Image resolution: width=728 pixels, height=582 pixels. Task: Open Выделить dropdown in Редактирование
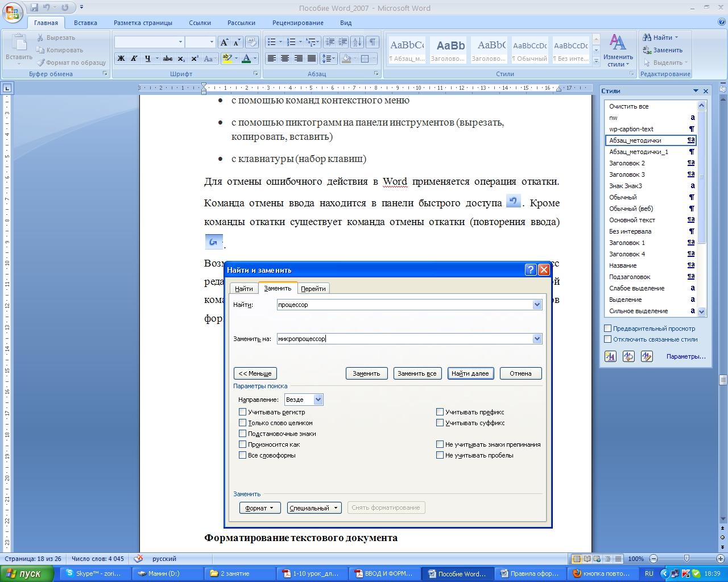click(666, 63)
